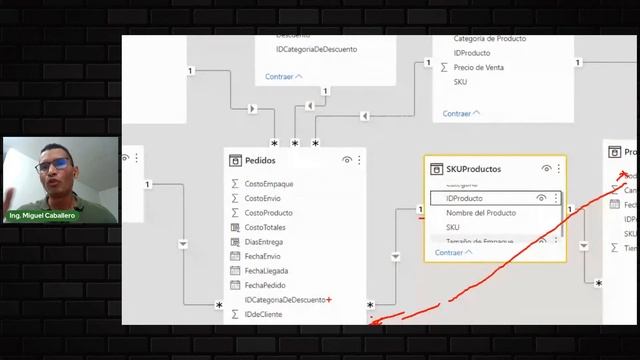
Task: Click the calendar icon beside FechaPedido
Action: pyautogui.click(x=235, y=285)
